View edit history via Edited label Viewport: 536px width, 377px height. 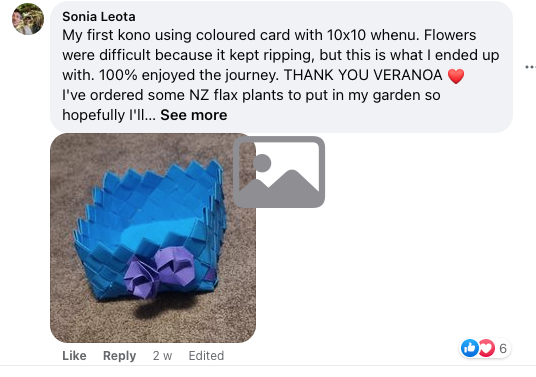click(206, 355)
